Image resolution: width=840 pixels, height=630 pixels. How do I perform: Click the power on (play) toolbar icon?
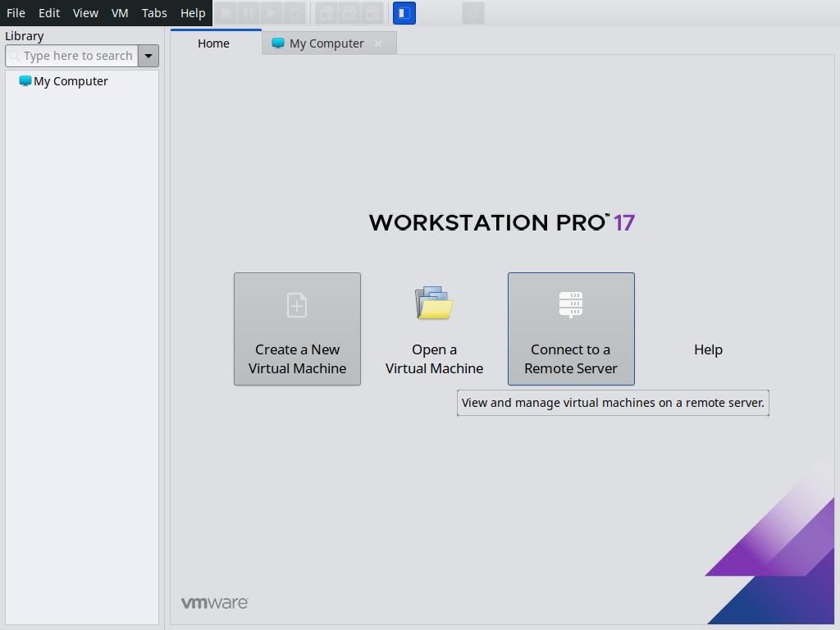[x=272, y=13]
